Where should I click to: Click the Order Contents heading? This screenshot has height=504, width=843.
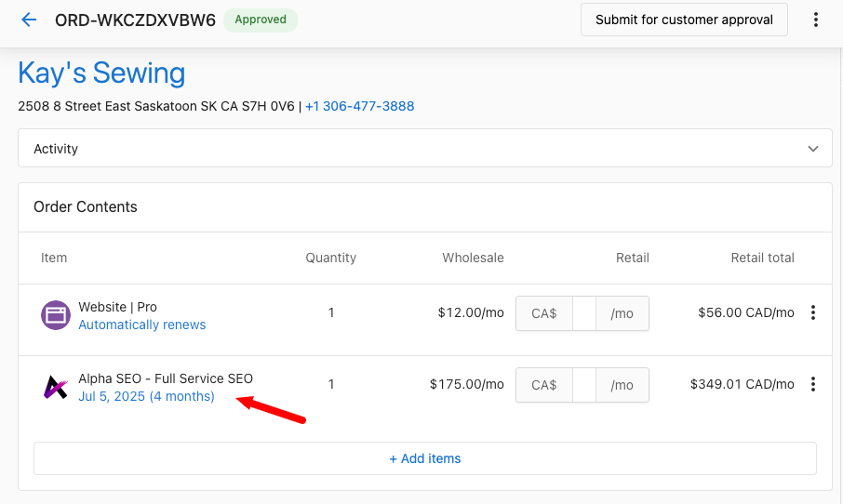(x=86, y=206)
